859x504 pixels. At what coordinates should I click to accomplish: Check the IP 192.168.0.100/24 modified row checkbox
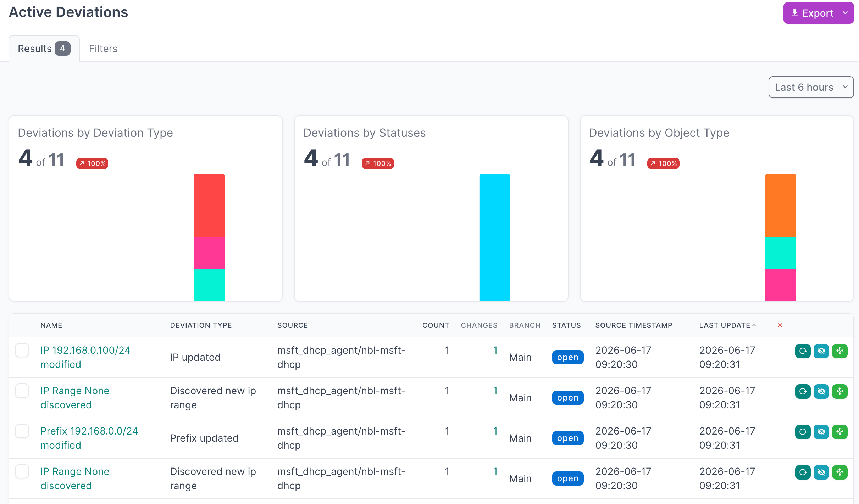[22, 350]
